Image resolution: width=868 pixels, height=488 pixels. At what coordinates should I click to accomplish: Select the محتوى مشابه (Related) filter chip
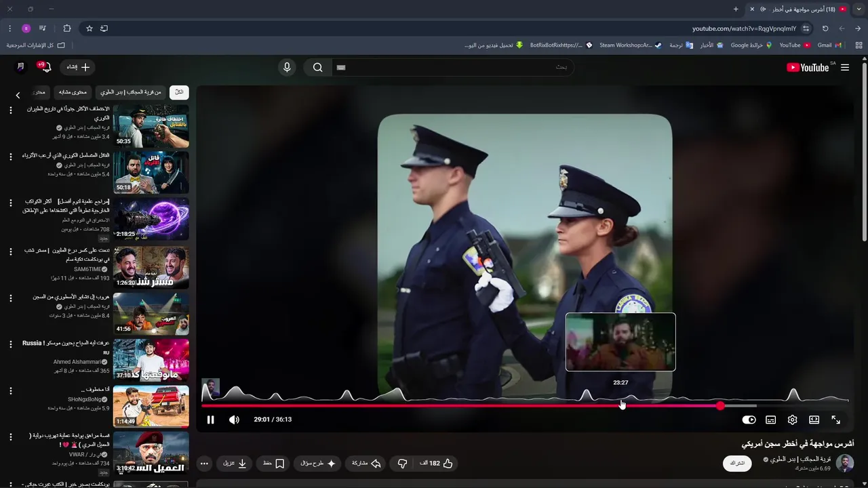pos(73,92)
